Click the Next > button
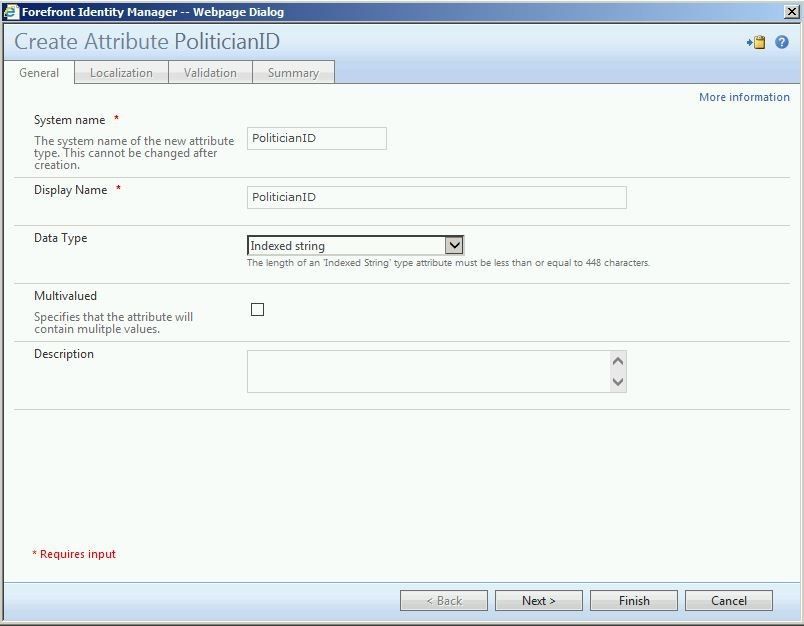Screen dimensions: 804x626 [x=538, y=600]
